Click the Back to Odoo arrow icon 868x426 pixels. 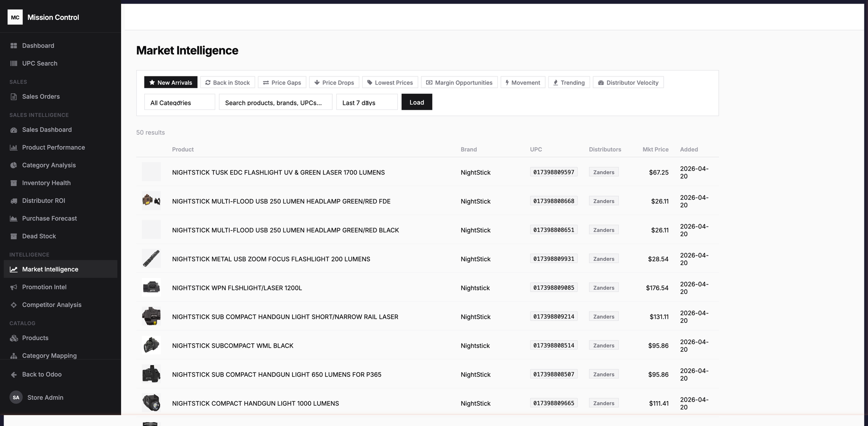click(x=14, y=374)
